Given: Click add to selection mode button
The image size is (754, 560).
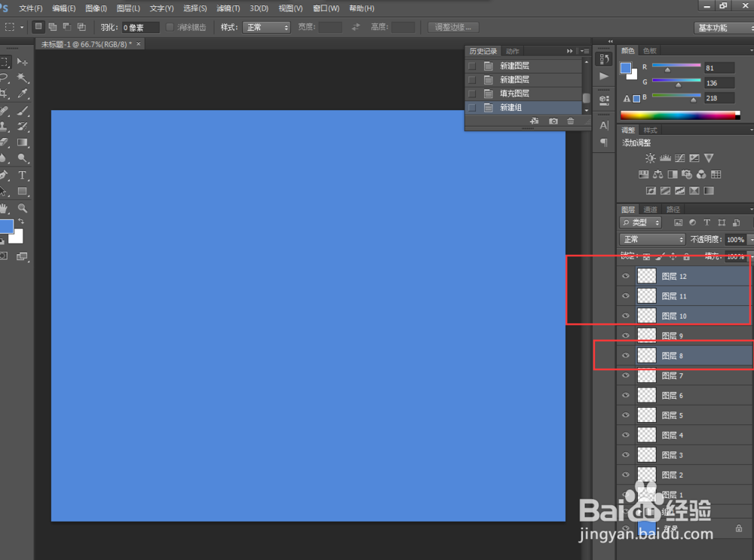Looking at the screenshot, I should (x=53, y=27).
